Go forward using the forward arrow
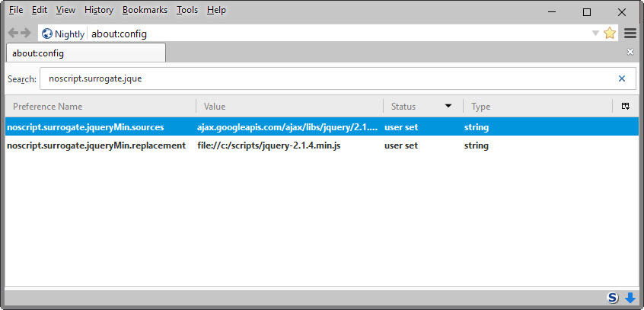 pyautogui.click(x=26, y=34)
